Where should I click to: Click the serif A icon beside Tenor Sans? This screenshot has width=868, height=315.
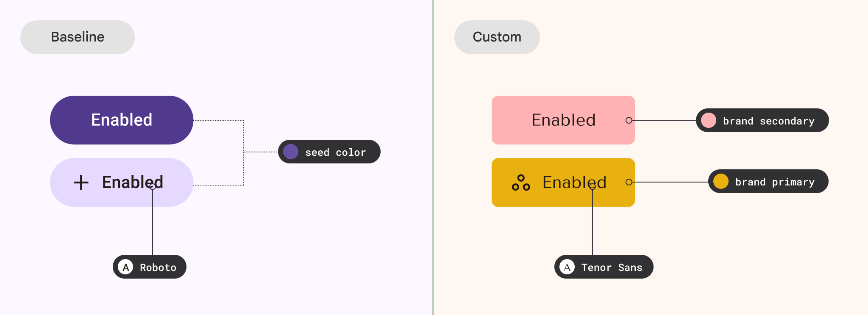point(567,267)
